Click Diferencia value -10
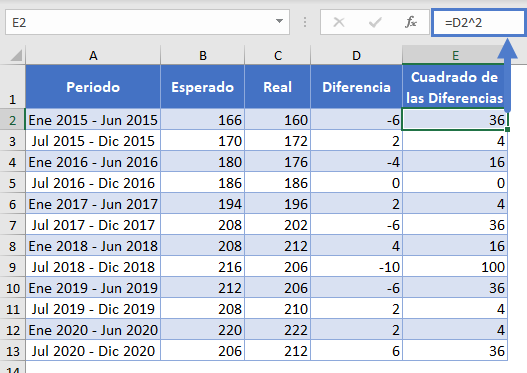 point(356,266)
